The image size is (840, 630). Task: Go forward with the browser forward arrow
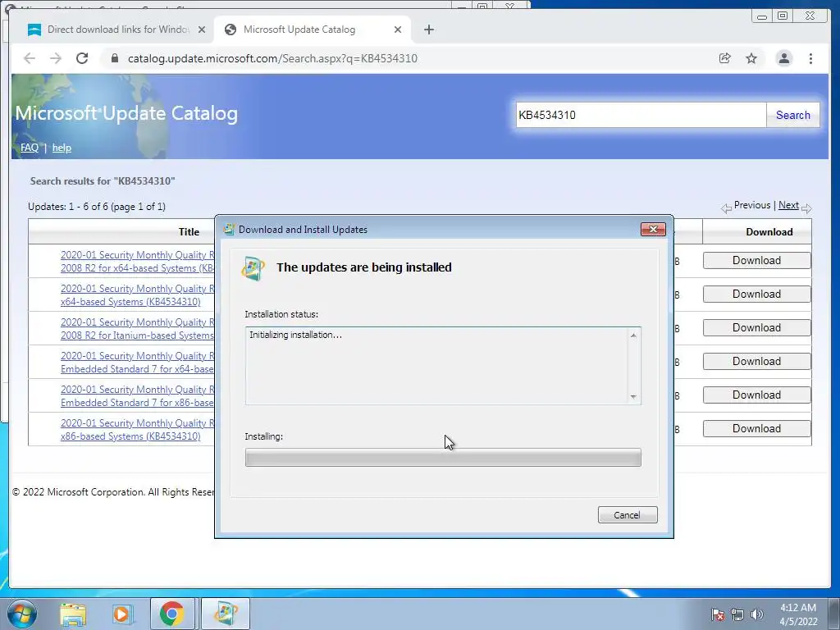pos(56,58)
